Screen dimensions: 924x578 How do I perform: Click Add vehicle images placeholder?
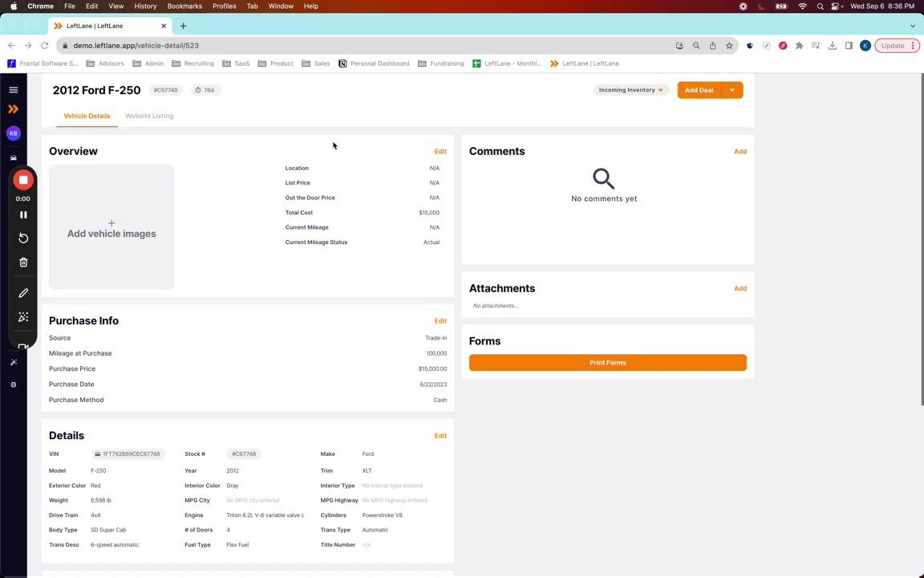point(111,227)
